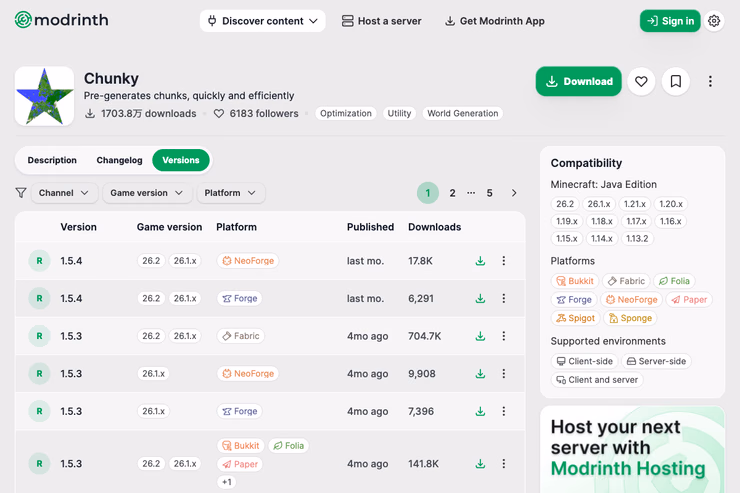Click the 1.21.x compatibility tag
This screenshot has height=493, width=740.
634,204
